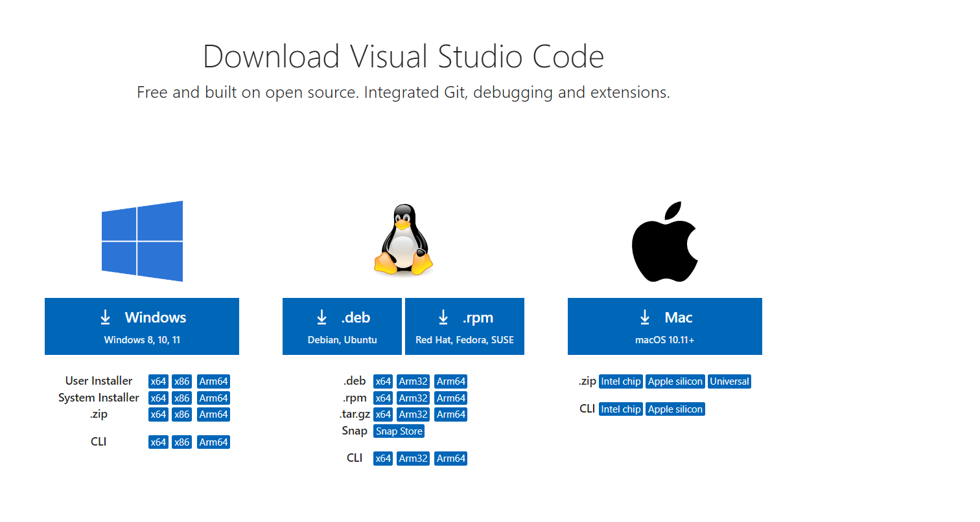Download the .deb package for Debian, Ubuntu
This screenshot has height=522, width=980.
342,326
